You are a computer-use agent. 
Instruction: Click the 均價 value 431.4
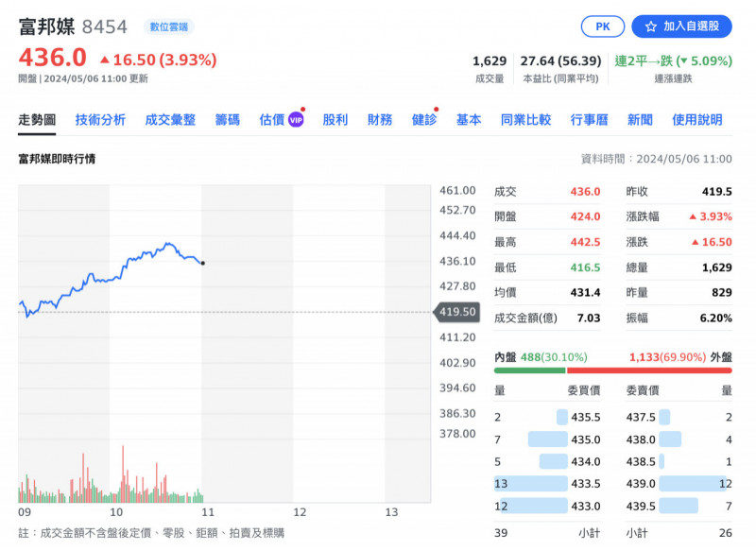[585, 293]
